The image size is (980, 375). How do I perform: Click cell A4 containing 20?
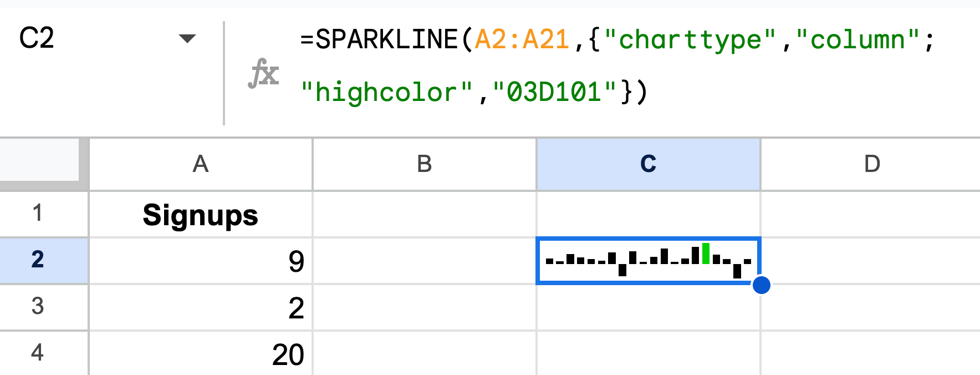click(201, 354)
